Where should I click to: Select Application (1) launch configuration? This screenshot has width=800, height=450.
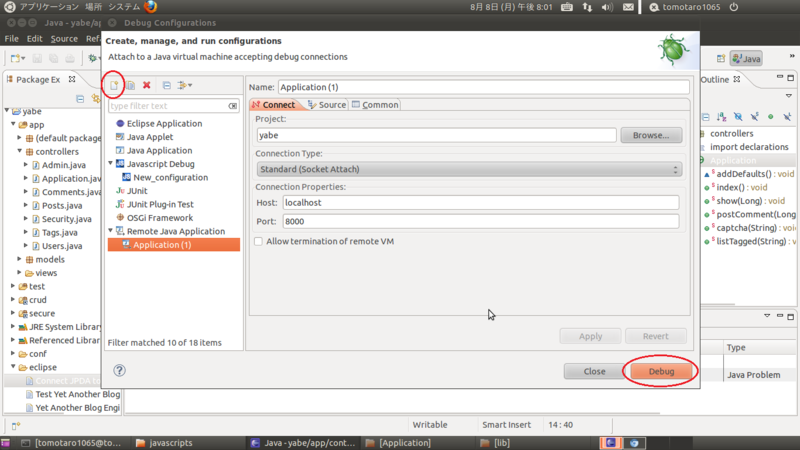[173, 245]
